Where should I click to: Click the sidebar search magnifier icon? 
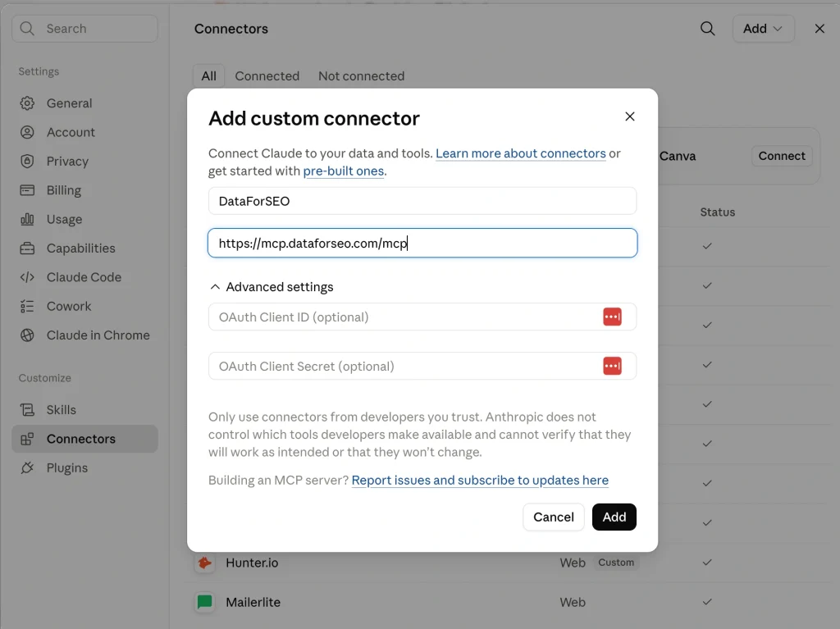coord(27,29)
